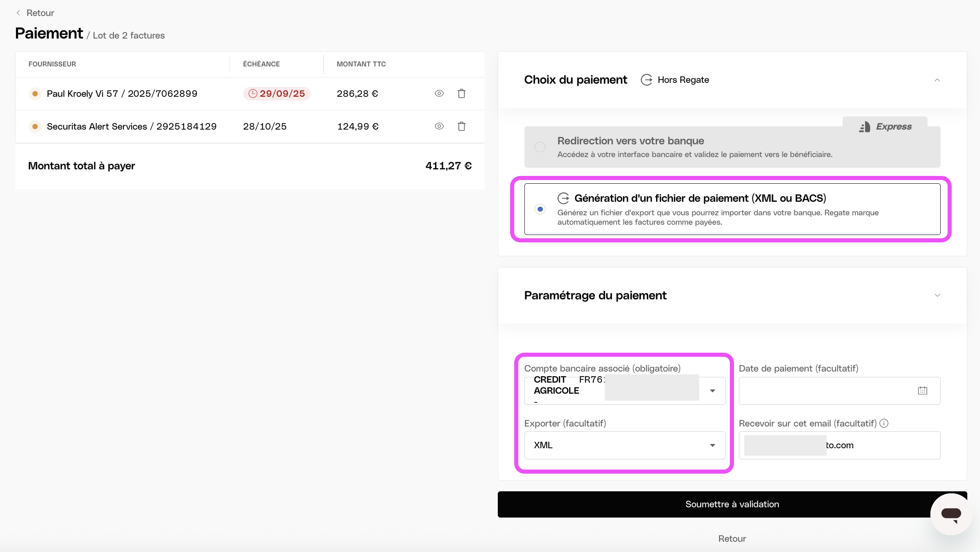
Task: Click the Express badge icon
Action: coord(865,127)
